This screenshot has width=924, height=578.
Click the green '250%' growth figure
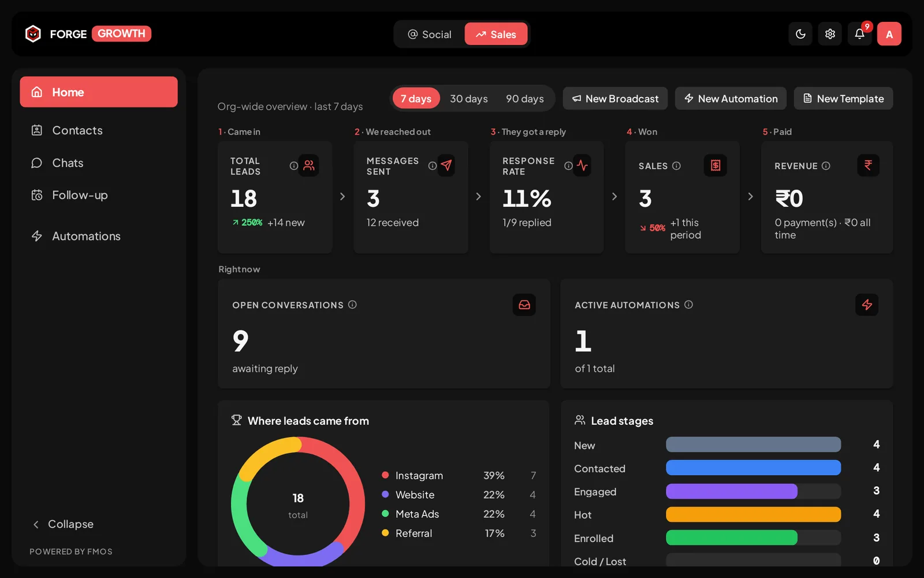tap(252, 223)
